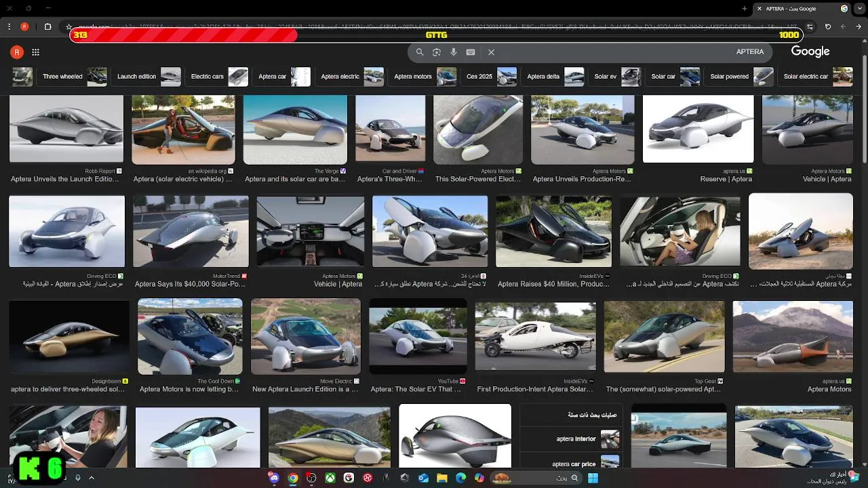Open site settings icon in address bar
This screenshot has width=868, height=488.
coord(810,26)
